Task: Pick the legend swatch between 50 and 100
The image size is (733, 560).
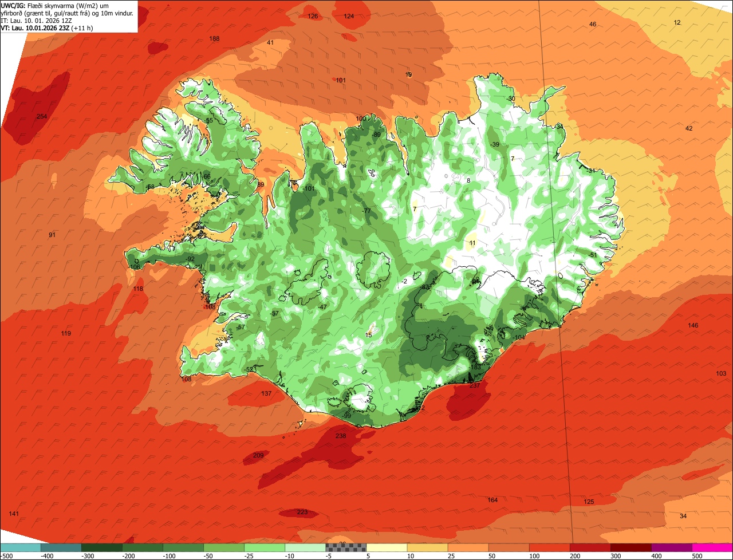Action: 508,548
